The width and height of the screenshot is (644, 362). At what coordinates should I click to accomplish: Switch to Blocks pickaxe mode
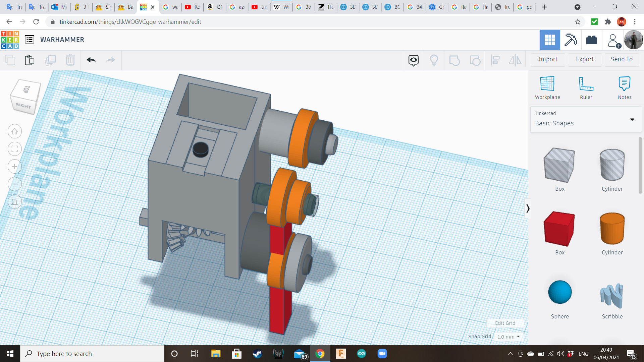tap(571, 40)
